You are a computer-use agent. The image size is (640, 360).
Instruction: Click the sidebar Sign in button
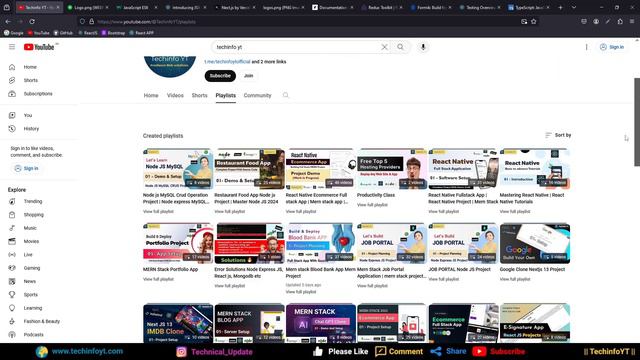pyautogui.click(x=27, y=168)
